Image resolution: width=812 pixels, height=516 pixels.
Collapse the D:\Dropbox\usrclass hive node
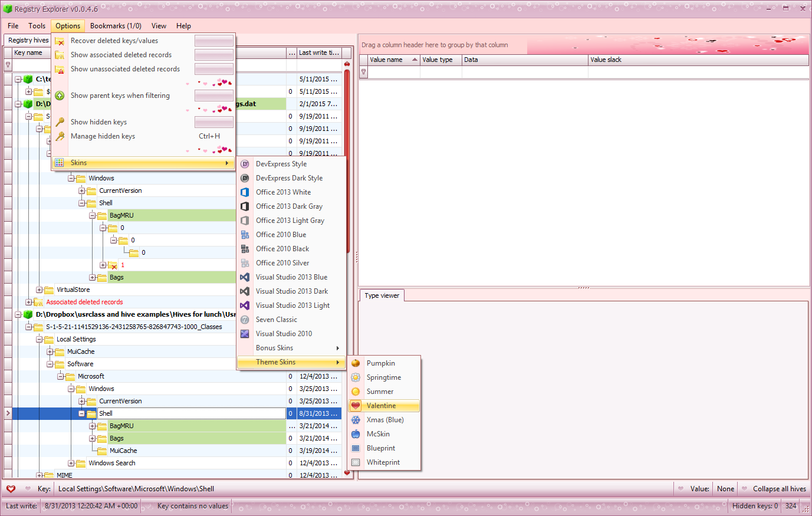click(18, 314)
